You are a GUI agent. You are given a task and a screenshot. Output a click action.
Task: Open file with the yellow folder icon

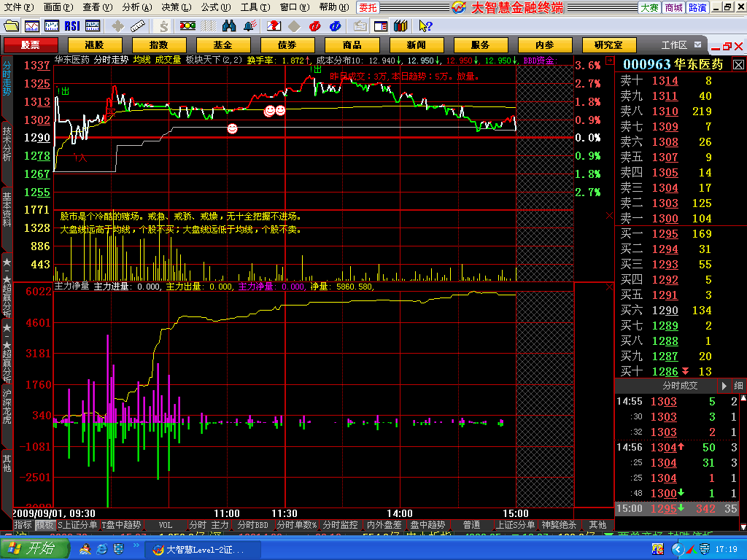click(x=11, y=26)
